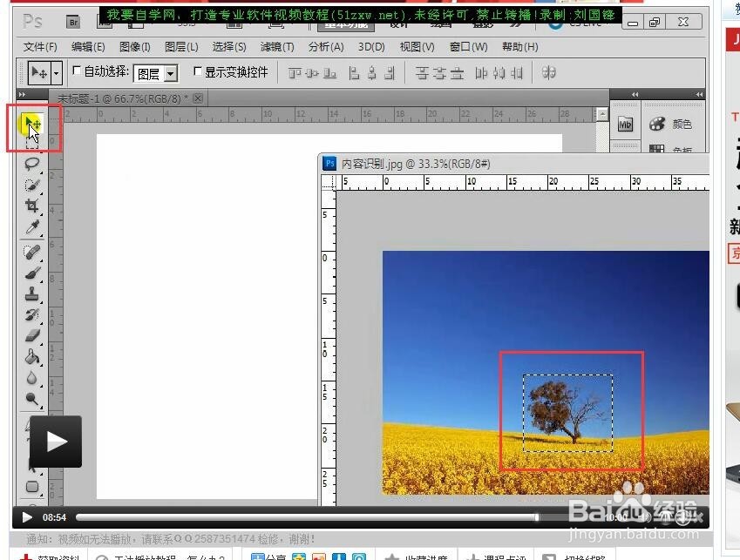Screen dimensions: 740x560
Task: Click the Auto-Align Layers icon
Action: click(549, 72)
